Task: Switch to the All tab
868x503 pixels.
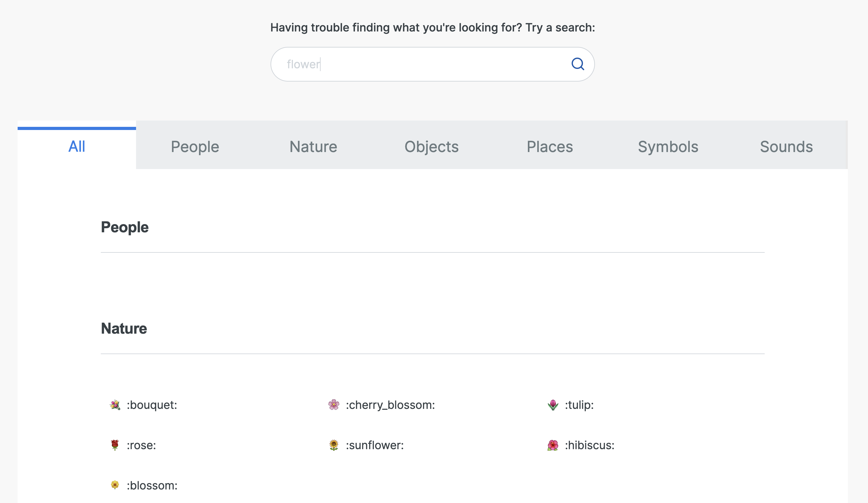Action: [x=77, y=147]
